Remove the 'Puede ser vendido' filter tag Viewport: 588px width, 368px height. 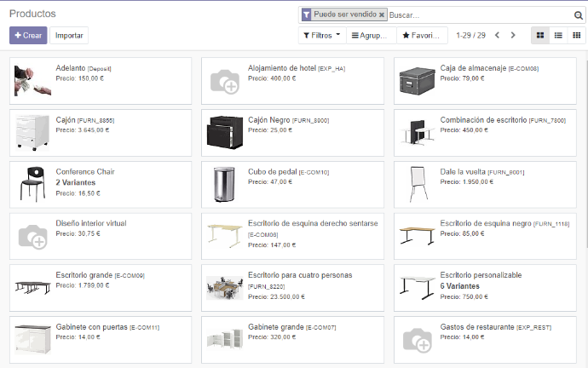[382, 15]
